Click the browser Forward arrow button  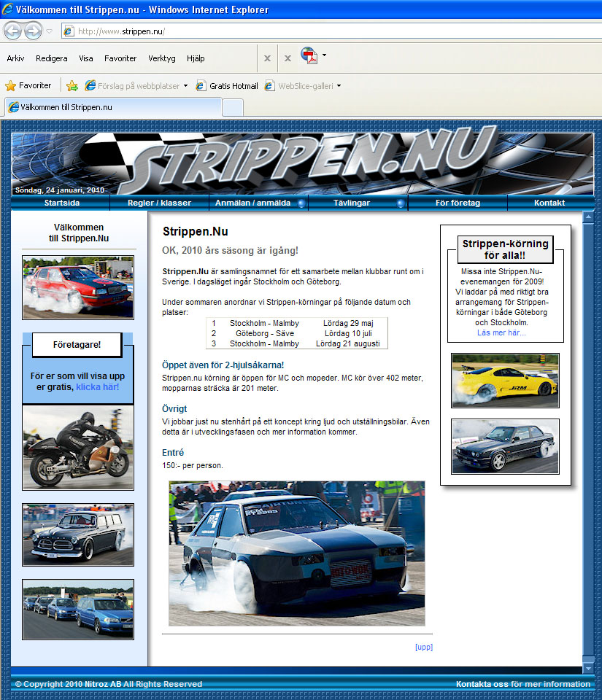pos(33,31)
